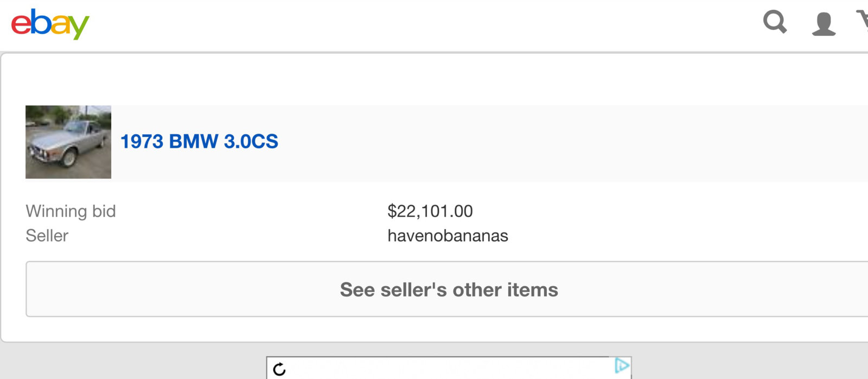Open the 1973 BMW 3.0CS listing link
Screen dimensions: 868x379
click(x=199, y=142)
